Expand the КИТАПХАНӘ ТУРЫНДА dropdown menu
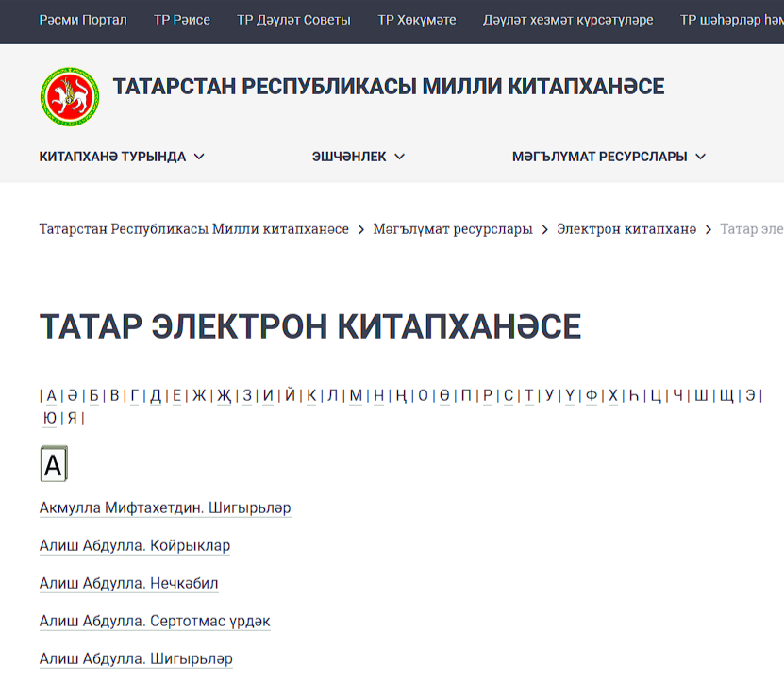Viewport: 784px width, 682px height. [x=118, y=157]
